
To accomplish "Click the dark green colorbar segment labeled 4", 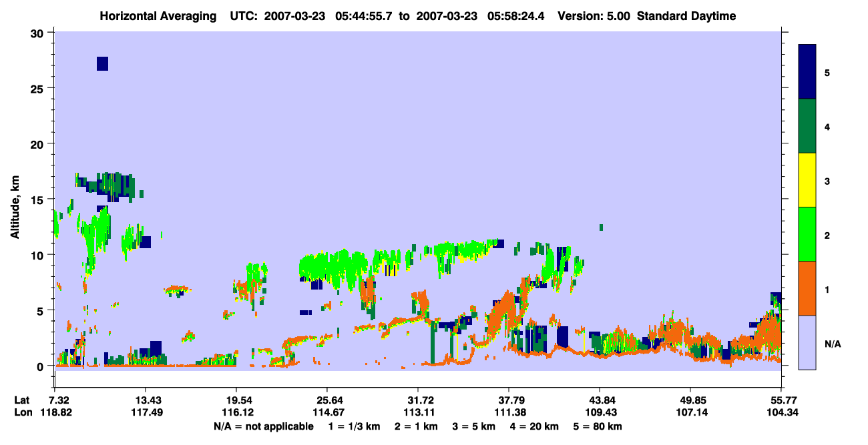I will pyautogui.click(x=807, y=126).
